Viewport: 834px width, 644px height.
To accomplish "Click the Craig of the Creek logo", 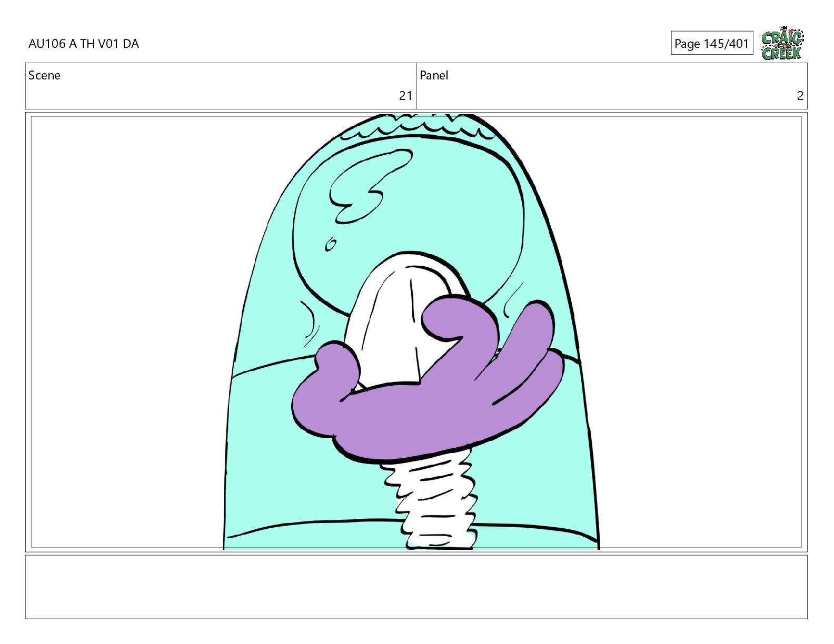I will [x=782, y=43].
